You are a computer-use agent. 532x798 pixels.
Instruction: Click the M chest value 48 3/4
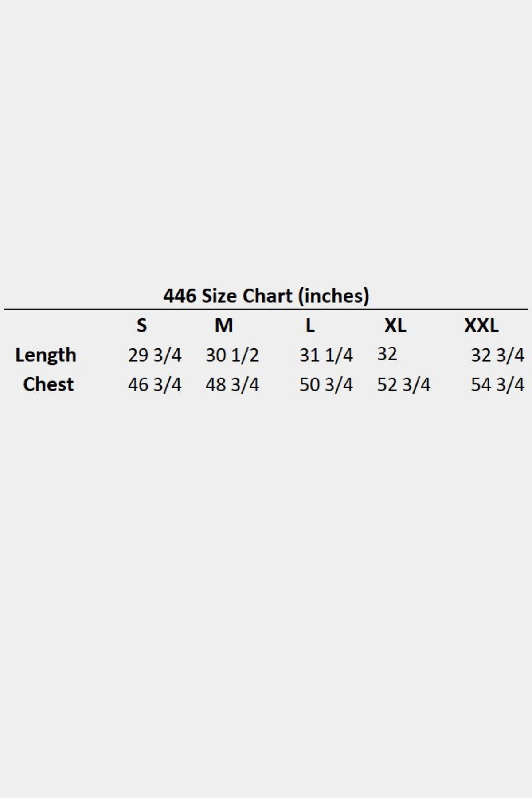[232, 384]
